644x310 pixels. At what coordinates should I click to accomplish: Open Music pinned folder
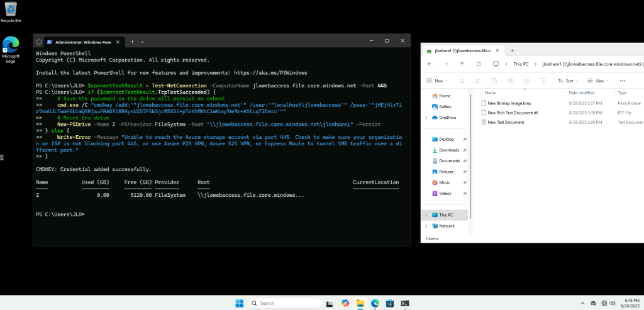coord(445,182)
